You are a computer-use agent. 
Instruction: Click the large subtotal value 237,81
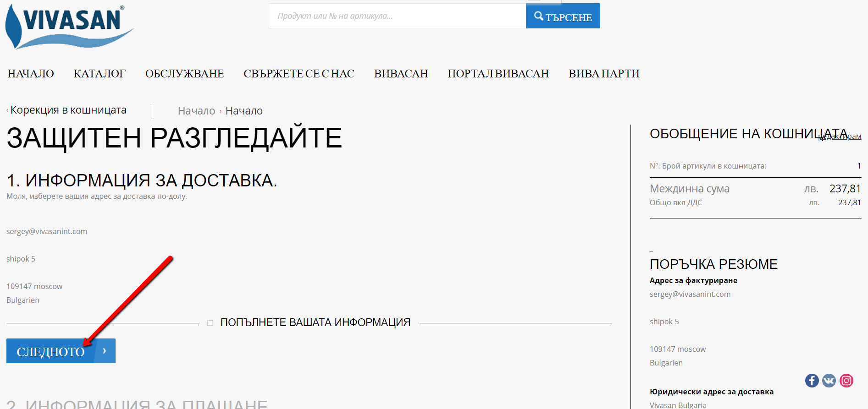(x=845, y=189)
